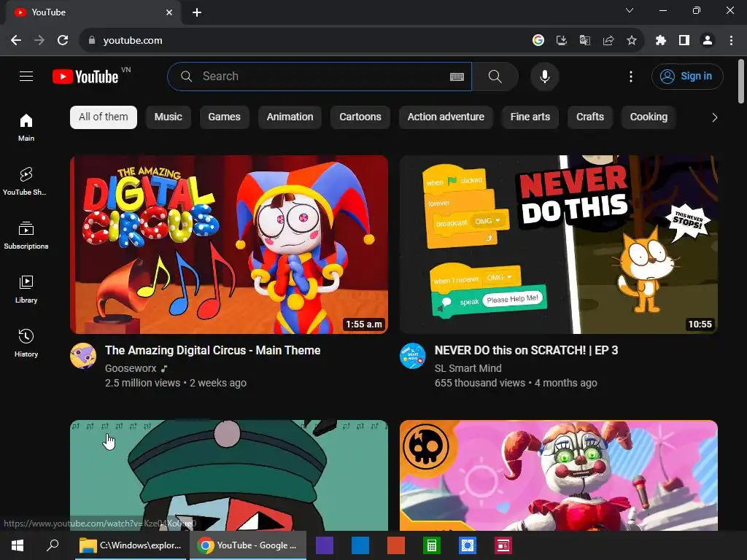Go to Main in the sidebar
Image resolution: width=747 pixels, height=560 pixels.
[26, 127]
